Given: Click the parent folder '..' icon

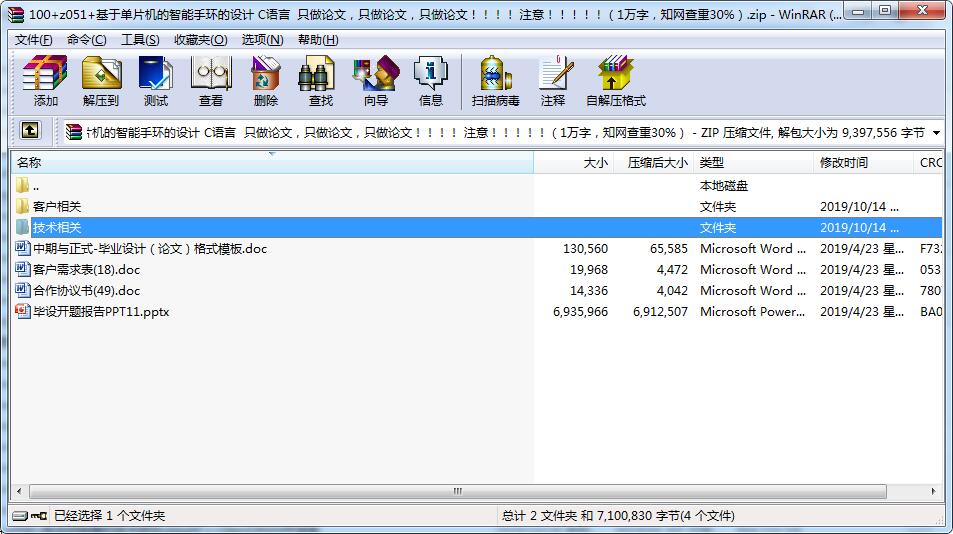Looking at the screenshot, I should 22,185.
